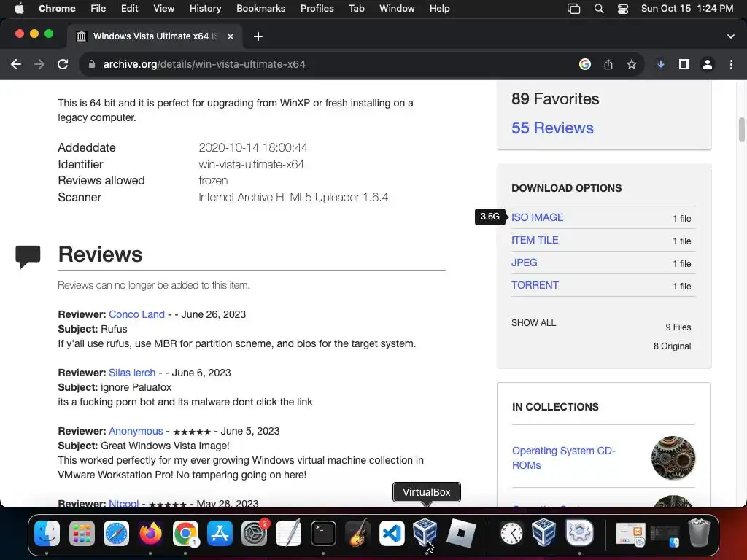Open Terminal from the dock
The height and width of the screenshot is (560, 747).
323,533
